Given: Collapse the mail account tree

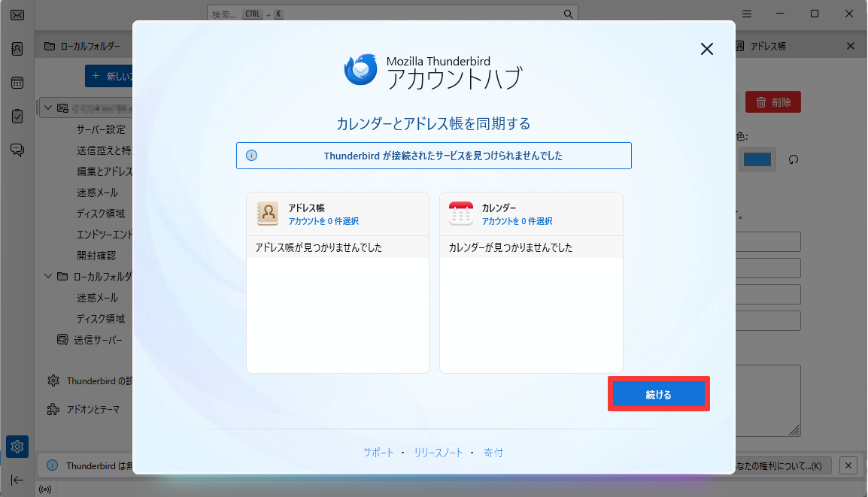Looking at the screenshot, I should 47,106.
